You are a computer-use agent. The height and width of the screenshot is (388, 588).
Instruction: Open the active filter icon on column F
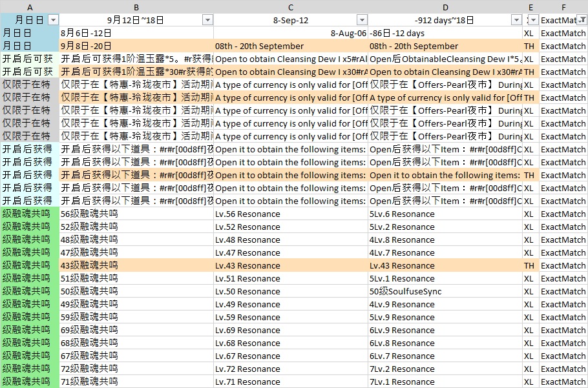click(x=582, y=20)
